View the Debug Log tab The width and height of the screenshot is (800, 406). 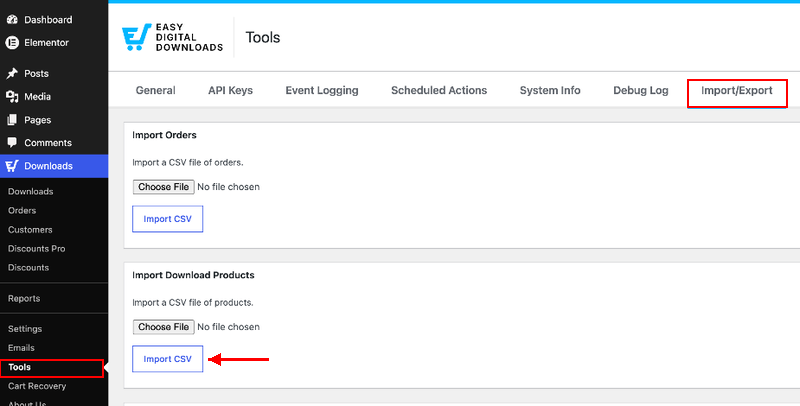click(x=640, y=91)
